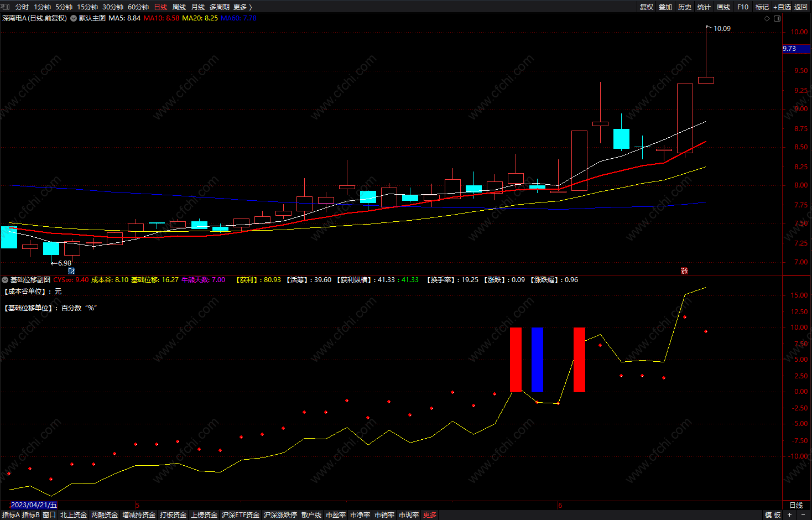The width and height of the screenshot is (812, 520).
Task: Click the 10.09 high price label
Action: pyautogui.click(x=722, y=29)
